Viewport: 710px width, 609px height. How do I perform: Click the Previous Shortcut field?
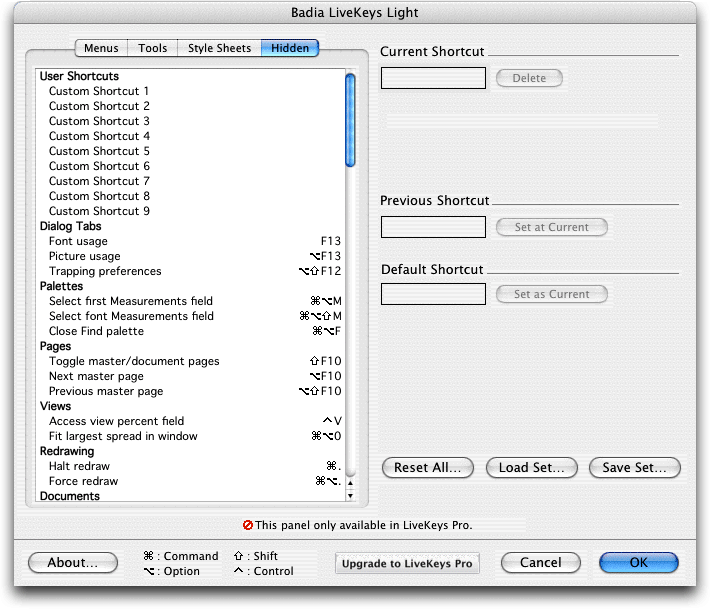[433, 227]
